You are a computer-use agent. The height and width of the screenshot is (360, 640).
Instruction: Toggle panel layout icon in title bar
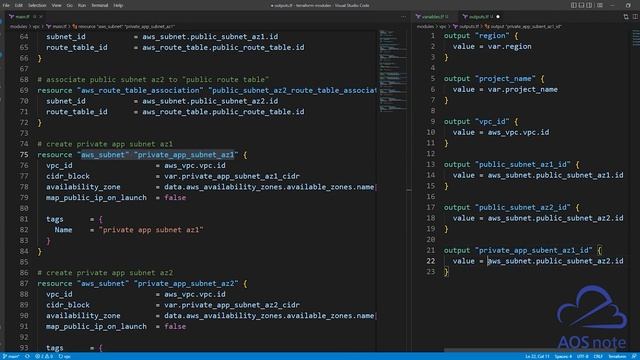tap(581, 5)
